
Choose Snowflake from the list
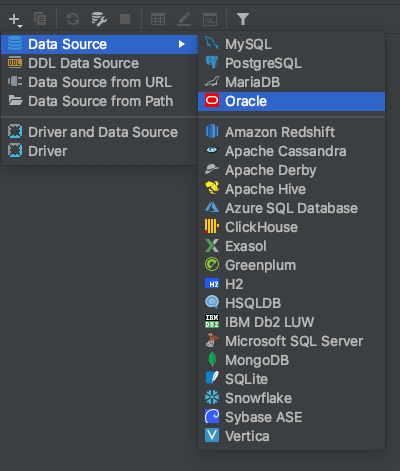(291, 398)
